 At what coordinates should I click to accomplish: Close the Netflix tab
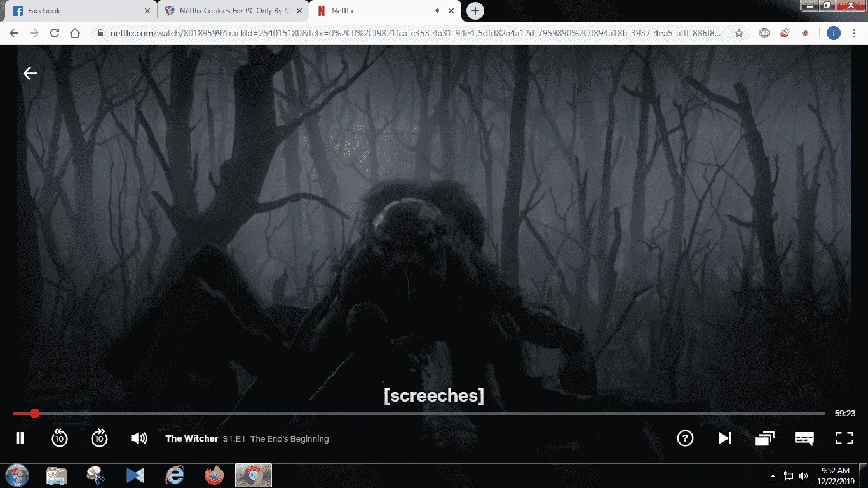point(451,11)
